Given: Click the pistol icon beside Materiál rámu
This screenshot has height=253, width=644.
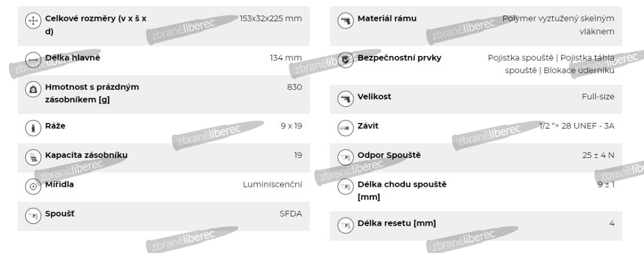Looking at the screenshot, I should click(344, 20).
